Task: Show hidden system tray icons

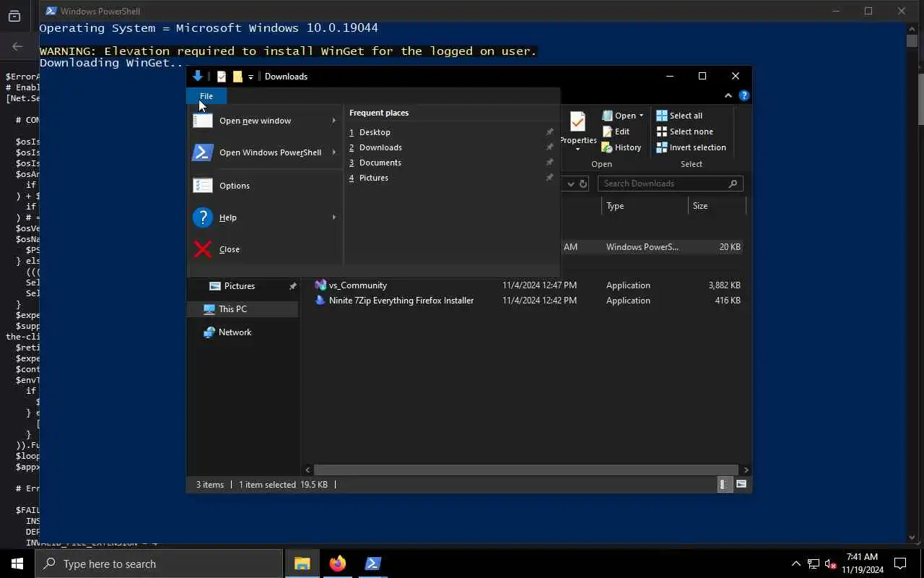Action: (x=796, y=564)
